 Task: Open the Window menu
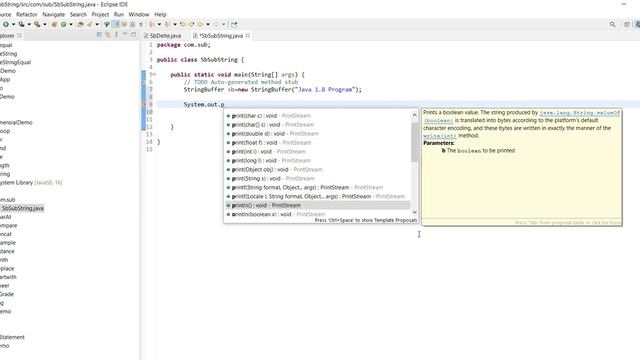pyautogui.click(x=139, y=14)
